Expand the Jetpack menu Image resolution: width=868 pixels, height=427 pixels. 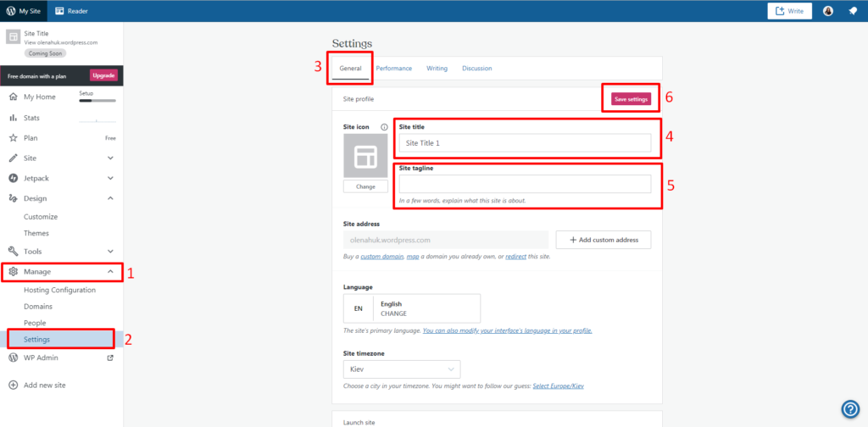coord(61,178)
